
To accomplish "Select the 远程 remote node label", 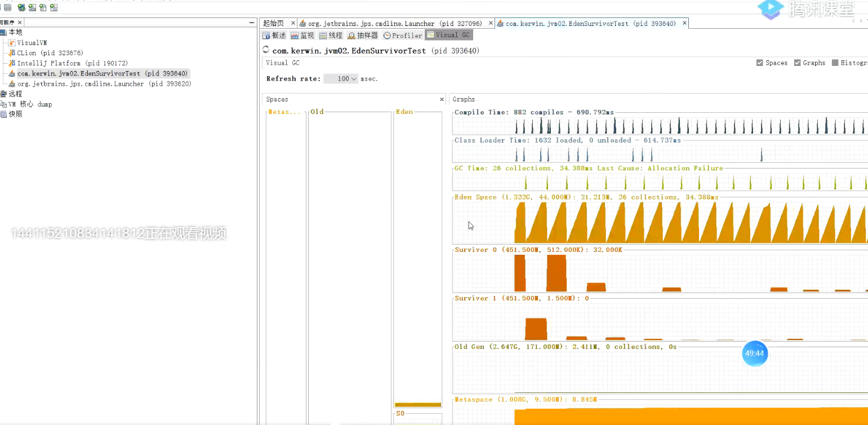I will tap(15, 94).
